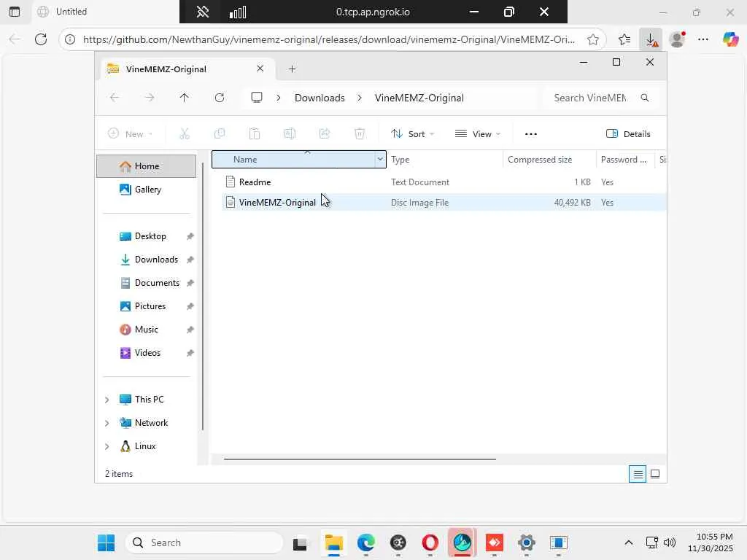Open Desktop in navigation pane
The height and width of the screenshot is (560, 747).
[150, 236]
